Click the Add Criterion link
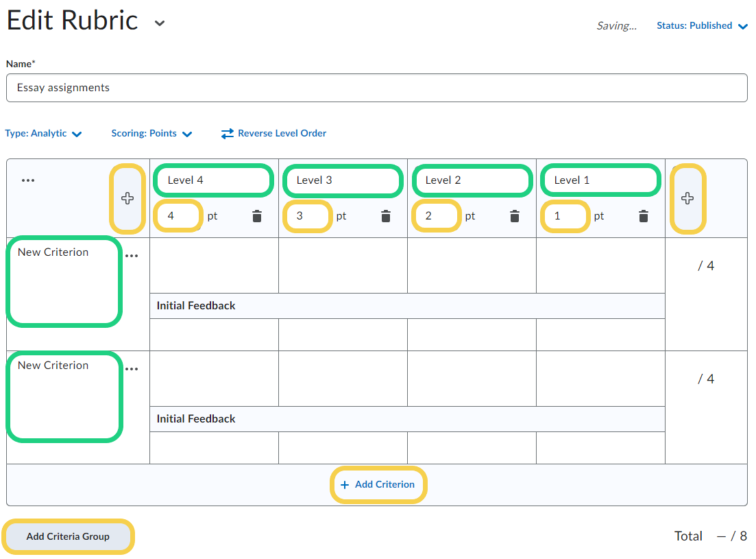Image resolution: width=756 pixels, height=559 pixels. 378,485
